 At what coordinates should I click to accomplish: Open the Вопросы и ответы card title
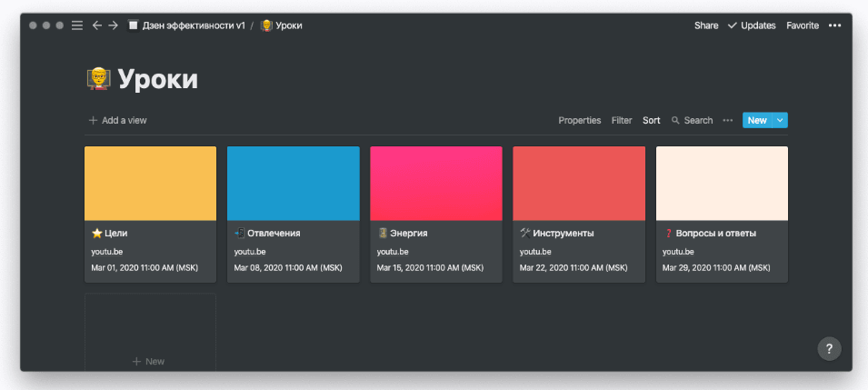(716, 234)
